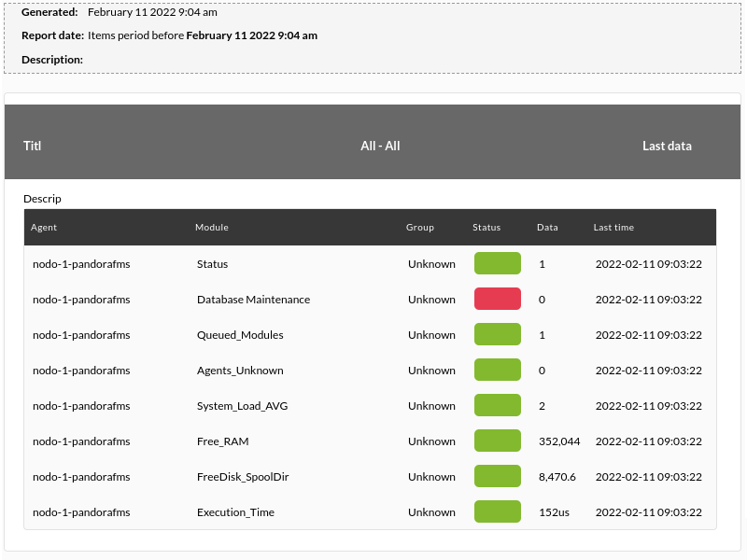Click the Agent column header
This screenshot has width=747, height=560.
coord(44,227)
